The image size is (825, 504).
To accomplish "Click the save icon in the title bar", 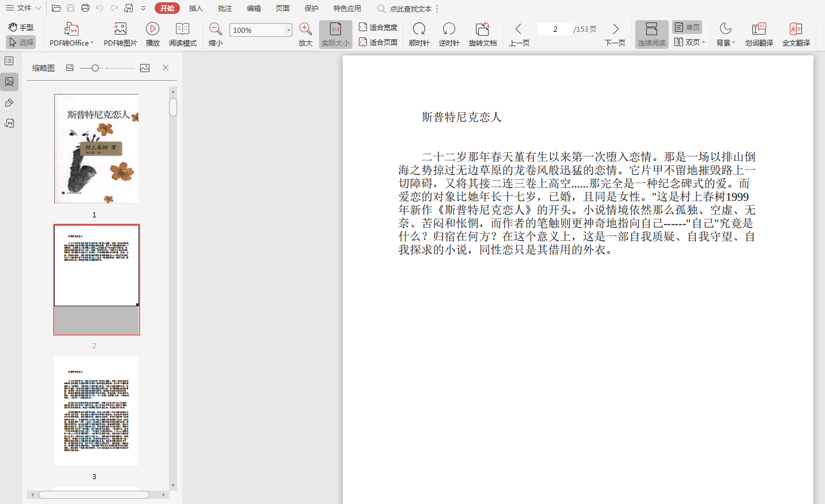I will 70,8.
